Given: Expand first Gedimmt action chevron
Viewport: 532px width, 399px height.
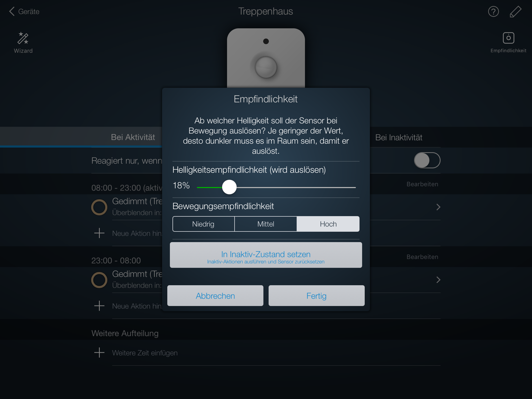Looking at the screenshot, I should pyautogui.click(x=438, y=207).
